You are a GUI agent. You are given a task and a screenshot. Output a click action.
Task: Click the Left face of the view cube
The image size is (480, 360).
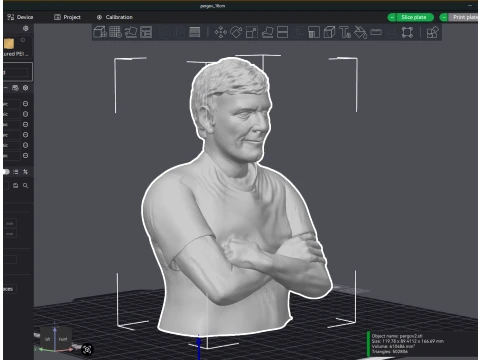point(47,339)
